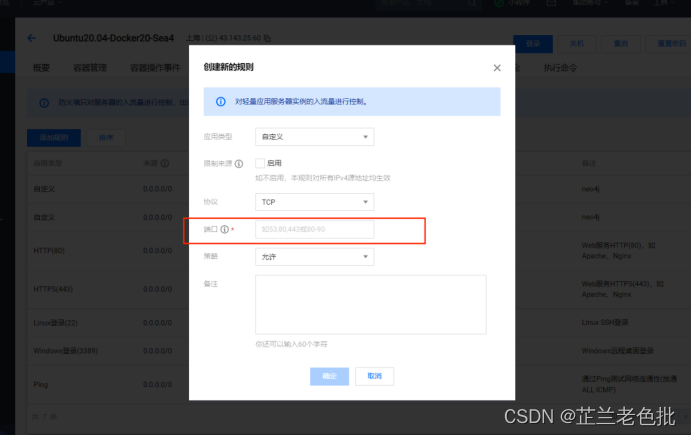
Task: Cancel the dialog with 取消 button
Action: (x=375, y=376)
